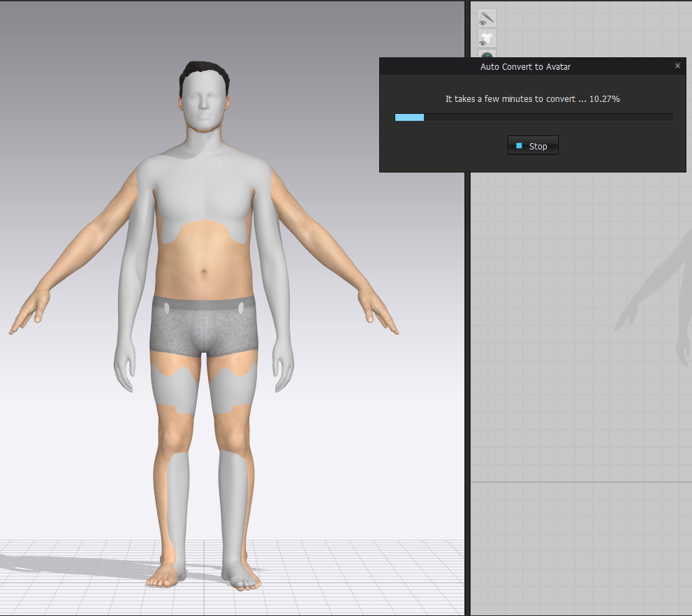Click the divider between 3D and 2D windows
The image size is (692, 616).
point(467,349)
